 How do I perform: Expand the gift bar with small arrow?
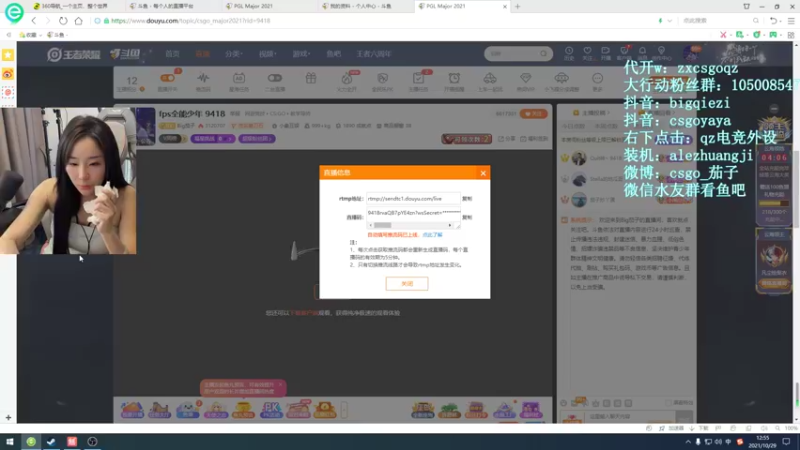tap(344, 409)
